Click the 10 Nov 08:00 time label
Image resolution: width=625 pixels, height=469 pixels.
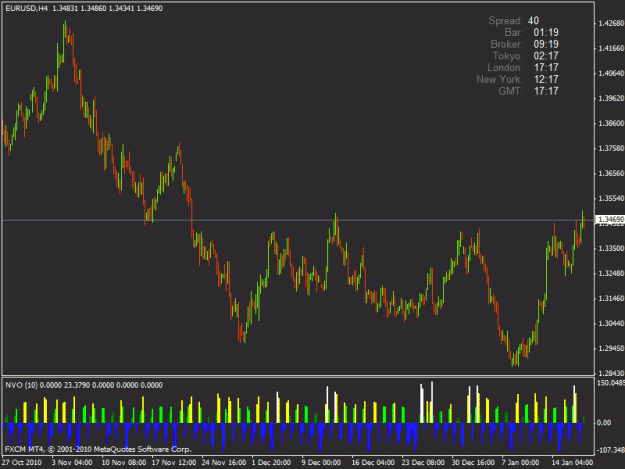click(x=124, y=462)
